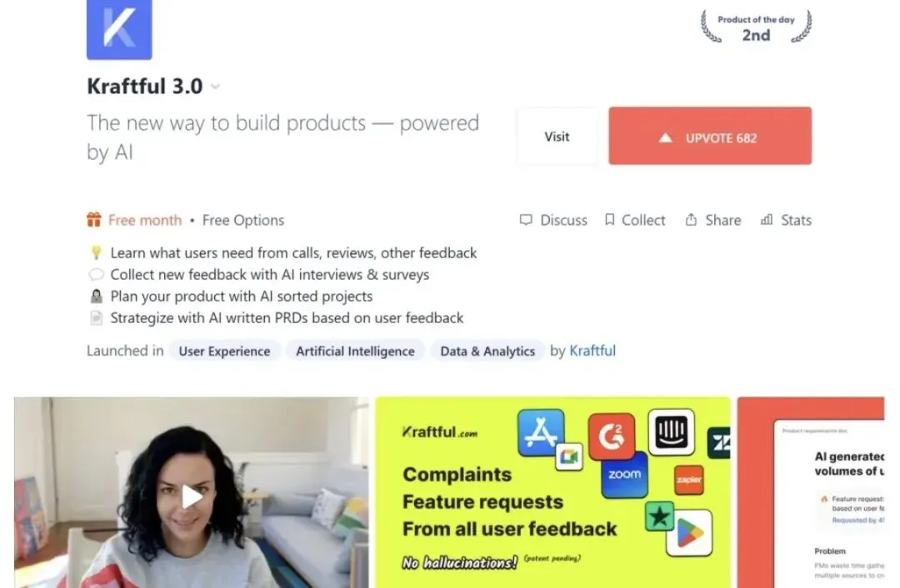Image resolution: width=900 pixels, height=588 pixels.
Task: Expand the dropdown chevron next to Kraftful 3.0
Action: [216, 87]
